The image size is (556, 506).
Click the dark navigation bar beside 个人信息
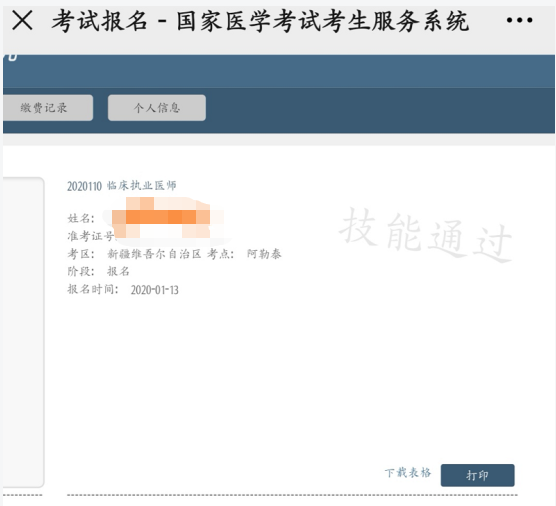click(380, 110)
